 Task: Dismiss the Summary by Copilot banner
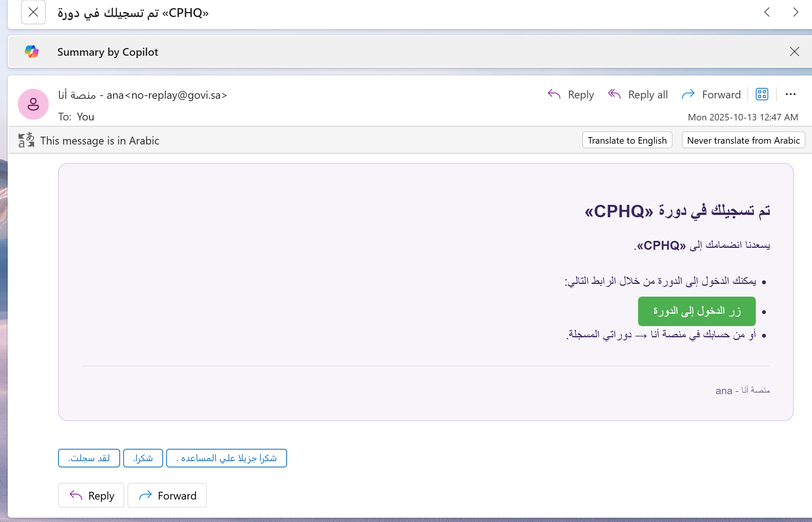click(x=794, y=52)
